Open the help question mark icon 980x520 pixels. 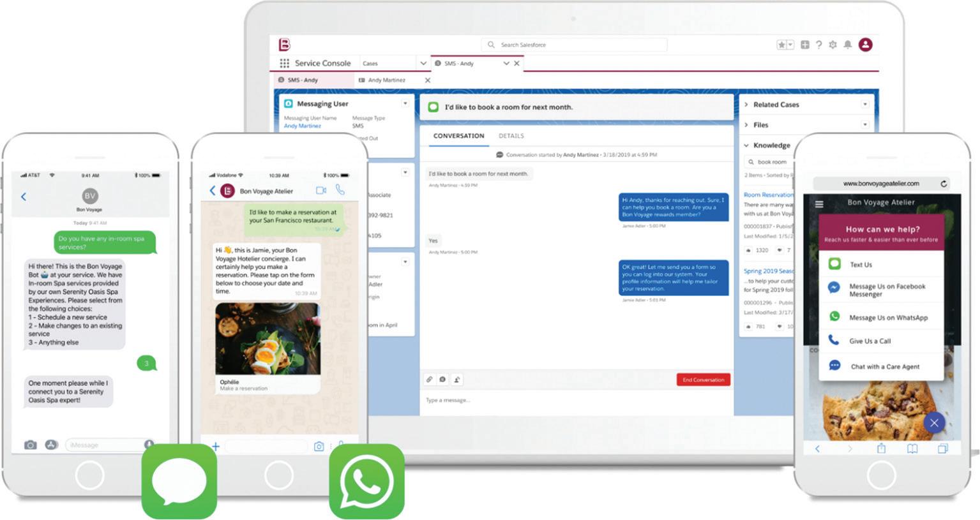point(819,45)
